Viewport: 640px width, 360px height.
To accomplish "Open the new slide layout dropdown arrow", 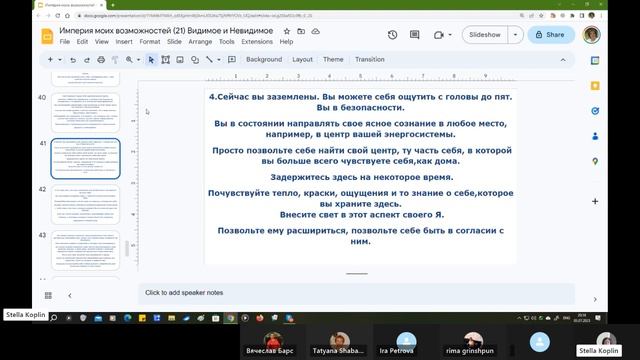I will click(60, 60).
